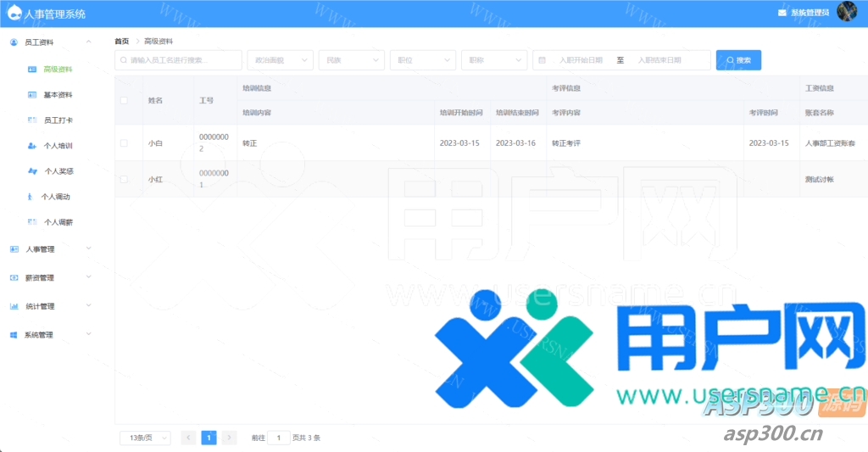Open the 民族 dropdown filter

click(350, 60)
